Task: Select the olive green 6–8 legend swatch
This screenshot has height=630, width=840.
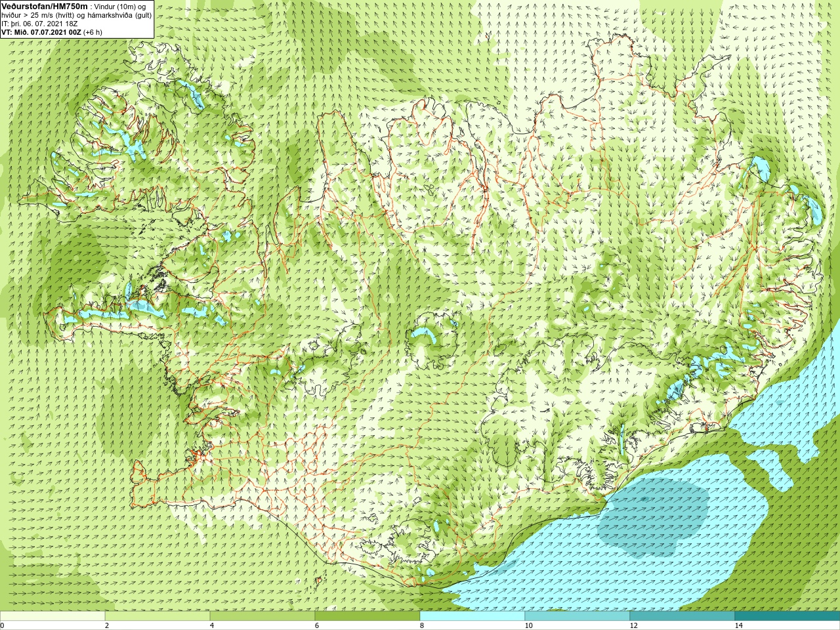Action: click(x=367, y=616)
